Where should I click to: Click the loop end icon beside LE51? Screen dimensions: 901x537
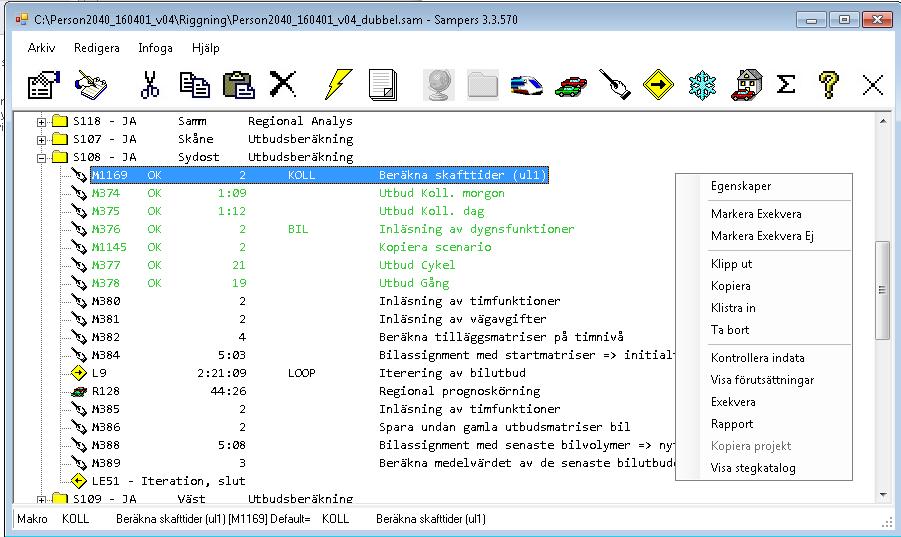coord(79,481)
